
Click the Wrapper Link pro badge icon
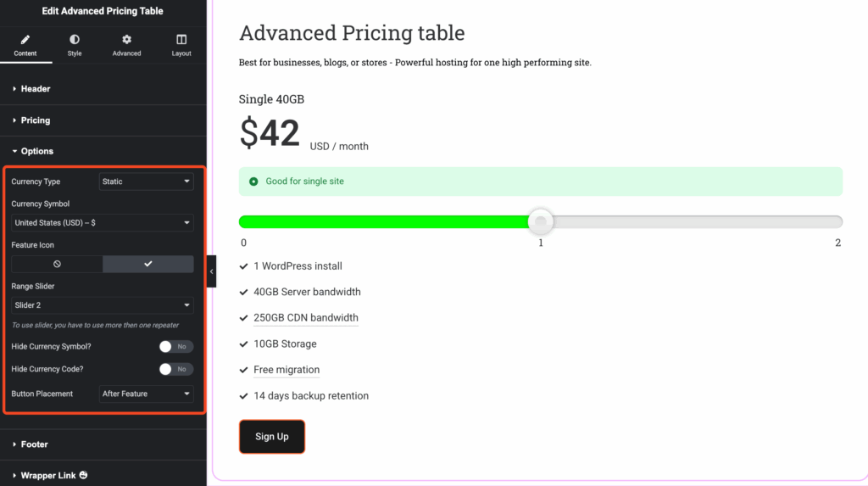click(x=83, y=476)
